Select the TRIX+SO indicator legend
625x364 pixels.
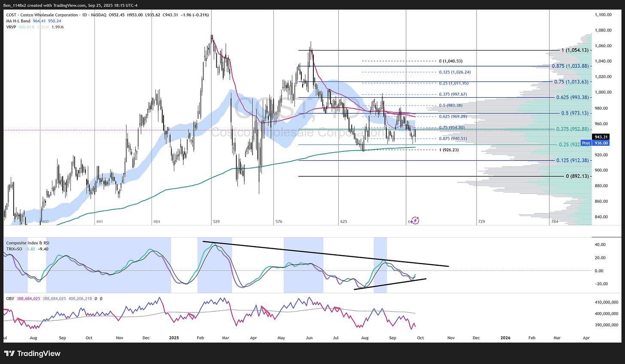tap(15, 249)
